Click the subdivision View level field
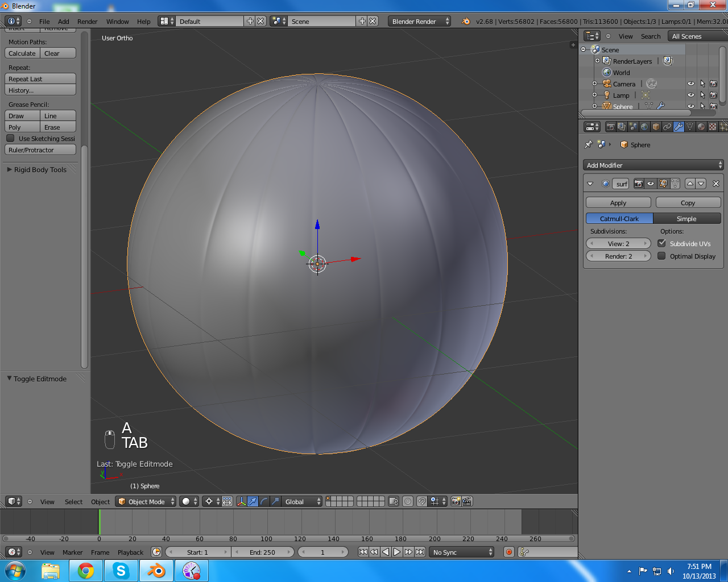The image size is (728, 582). pyautogui.click(x=618, y=243)
